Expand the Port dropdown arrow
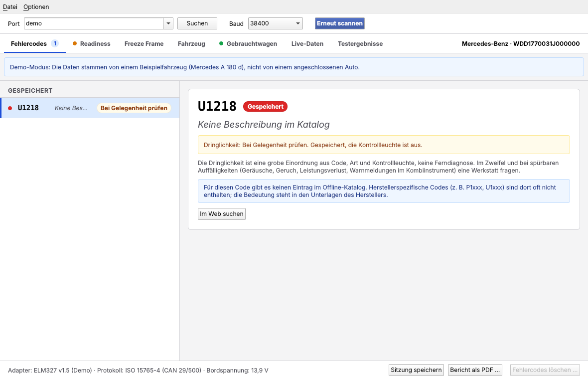 tap(168, 23)
